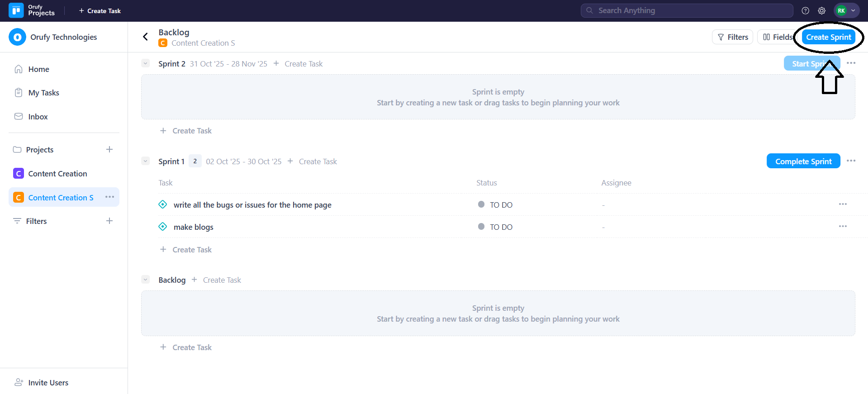Click the Complete Sprint button
The height and width of the screenshot is (394, 868).
tap(803, 161)
